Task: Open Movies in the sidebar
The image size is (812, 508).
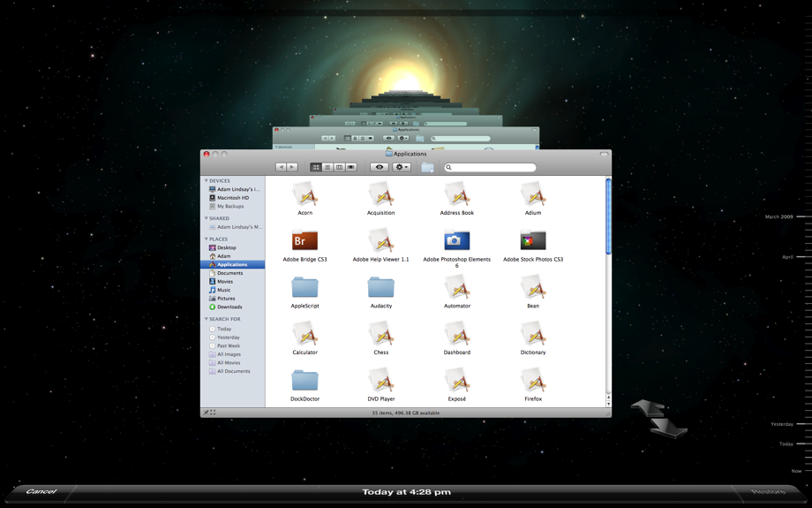Action: (232, 282)
